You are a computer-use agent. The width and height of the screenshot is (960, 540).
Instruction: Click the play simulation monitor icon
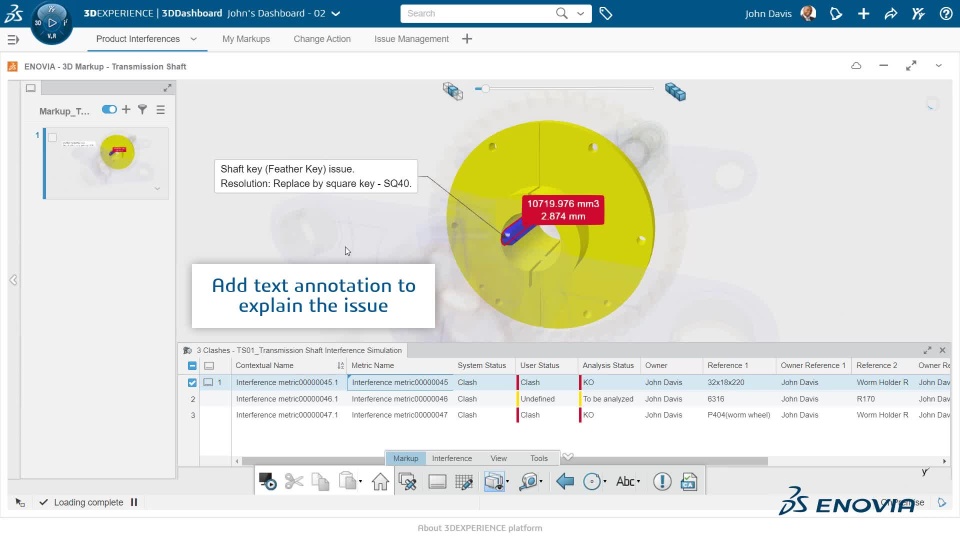point(267,482)
